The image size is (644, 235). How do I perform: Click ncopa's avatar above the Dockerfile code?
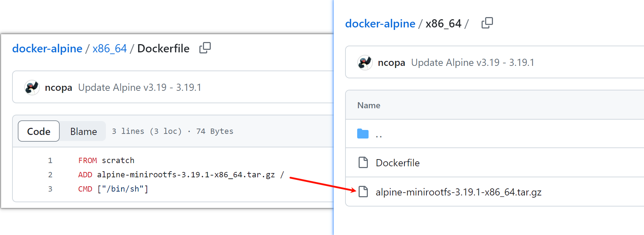coord(32,87)
